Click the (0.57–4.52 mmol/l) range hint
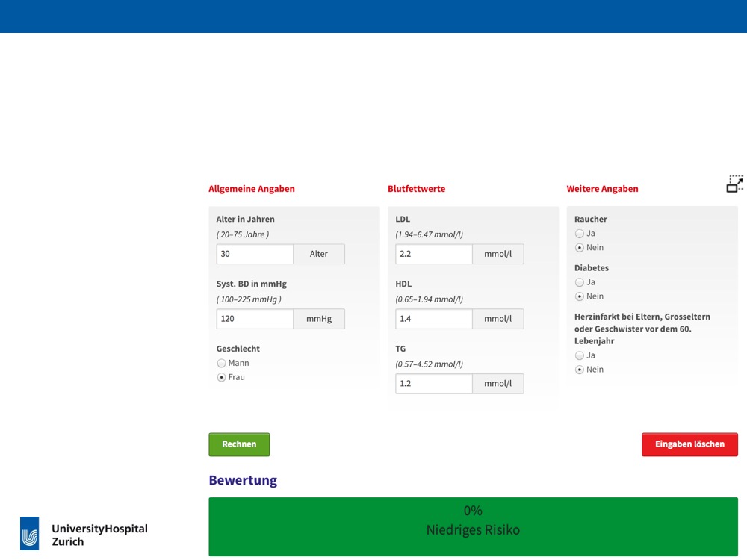747x560 pixels. click(430, 364)
